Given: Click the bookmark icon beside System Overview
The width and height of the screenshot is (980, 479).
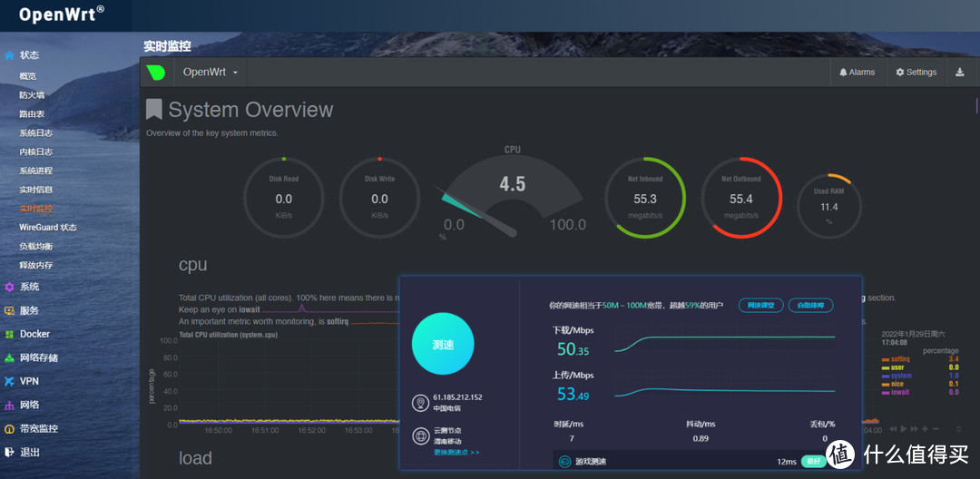Looking at the screenshot, I should point(154,110).
